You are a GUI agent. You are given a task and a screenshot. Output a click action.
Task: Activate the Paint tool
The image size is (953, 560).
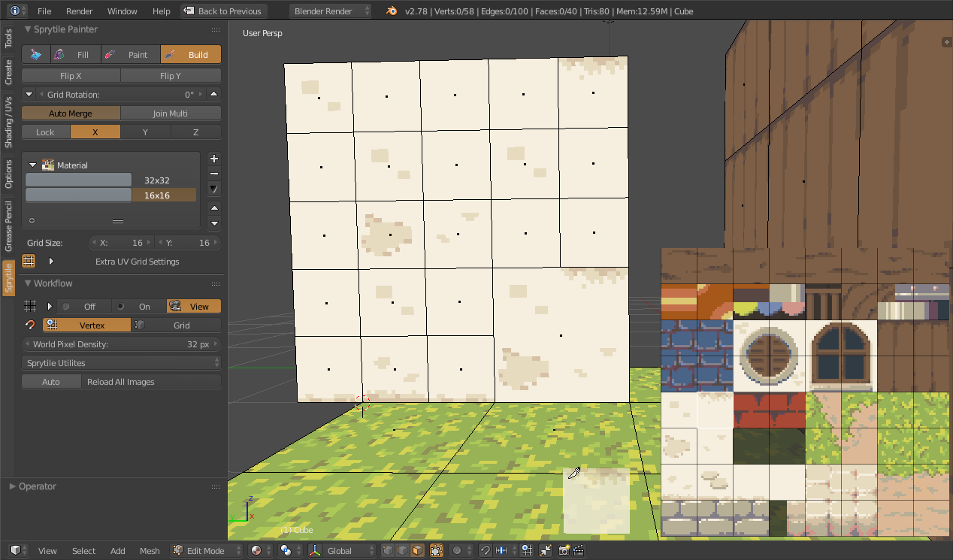click(130, 54)
